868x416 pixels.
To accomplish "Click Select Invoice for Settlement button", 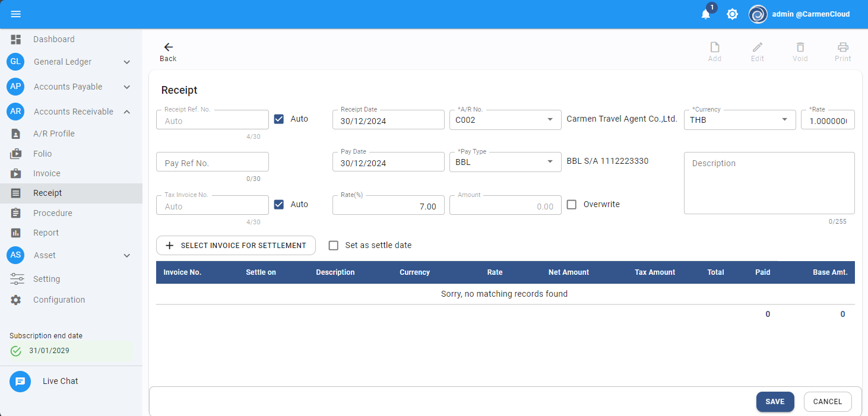I will pyautogui.click(x=236, y=245).
